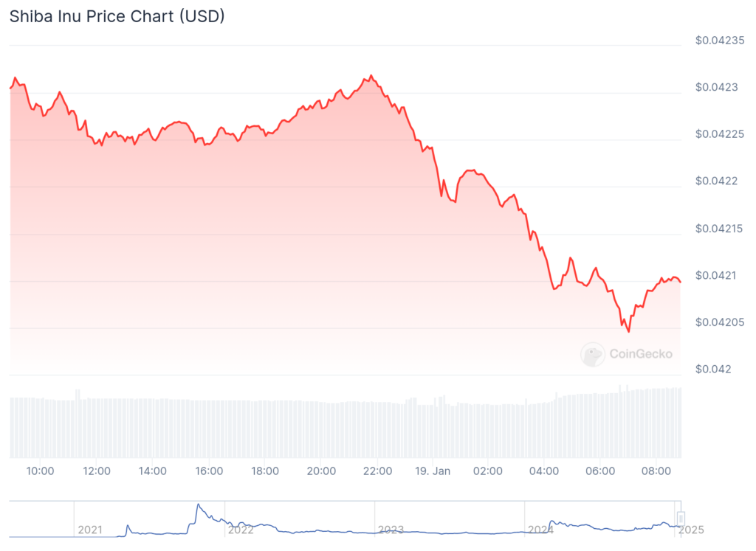This screenshot has height=551, width=756.
Task: Click the 16:00 time axis label
Action: click(208, 471)
